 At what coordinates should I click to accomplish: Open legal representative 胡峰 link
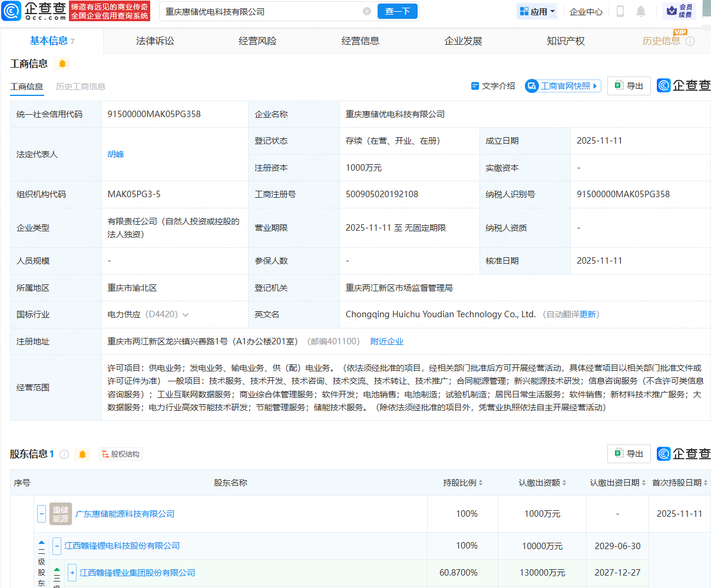[115, 154]
